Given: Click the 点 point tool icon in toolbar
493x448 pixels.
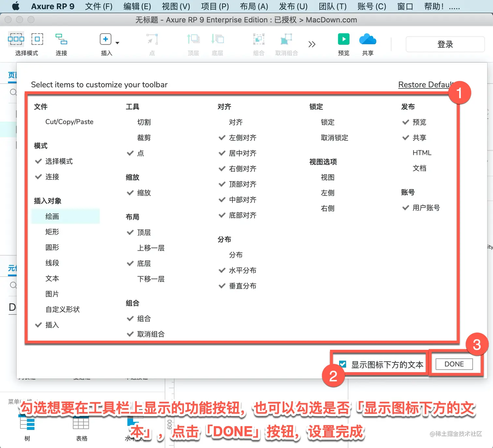Looking at the screenshot, I should pyautogui.click(x=152, y=39).
